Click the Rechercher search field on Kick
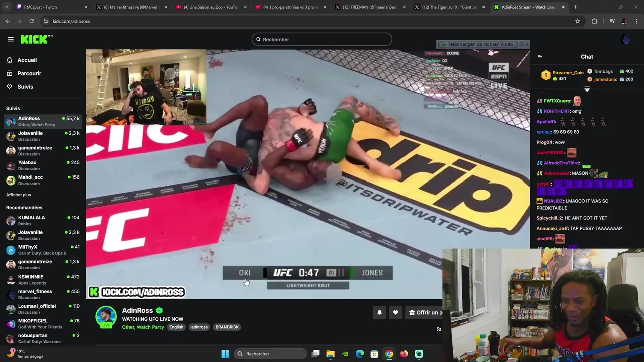 point(322,39)
